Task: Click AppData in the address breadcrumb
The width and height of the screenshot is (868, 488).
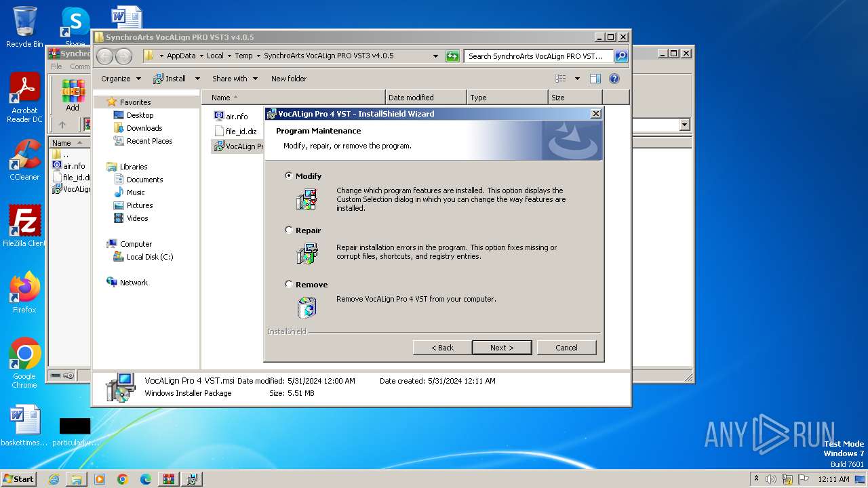Action: pyautogui.click(x=181, y=56)
